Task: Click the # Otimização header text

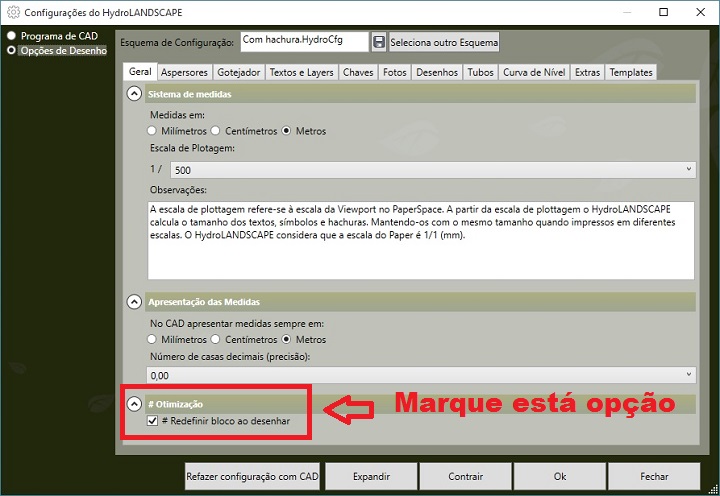Action: 175,404
